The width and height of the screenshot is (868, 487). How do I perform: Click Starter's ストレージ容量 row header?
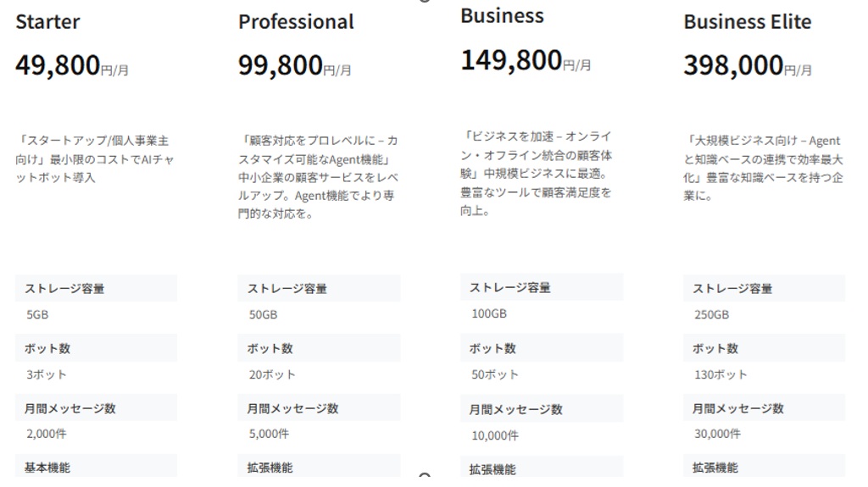click(97, 288)
